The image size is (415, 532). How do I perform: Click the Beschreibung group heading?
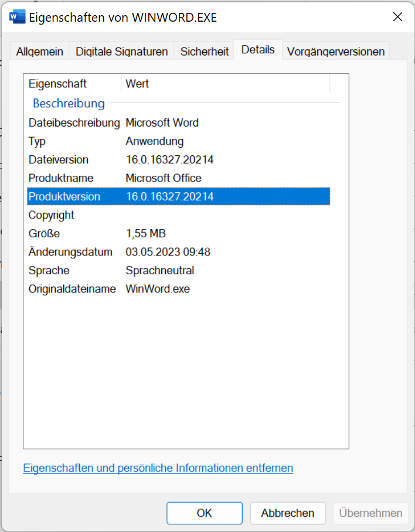(69, 103)
